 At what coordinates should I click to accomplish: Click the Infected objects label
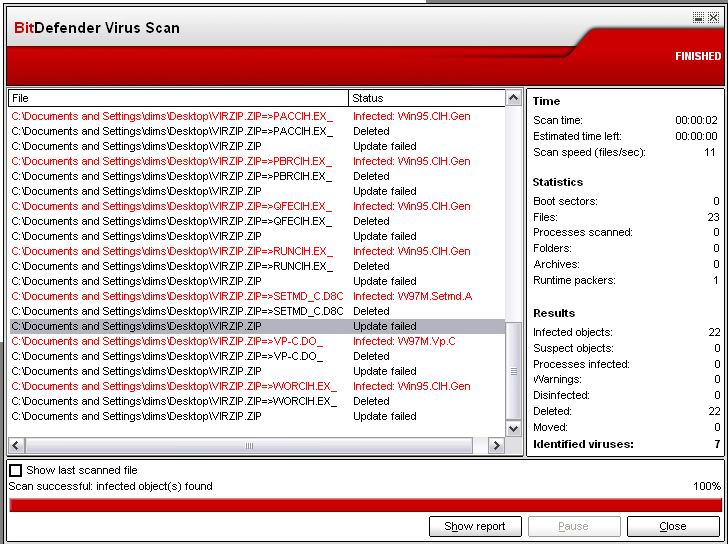(573, 332)
